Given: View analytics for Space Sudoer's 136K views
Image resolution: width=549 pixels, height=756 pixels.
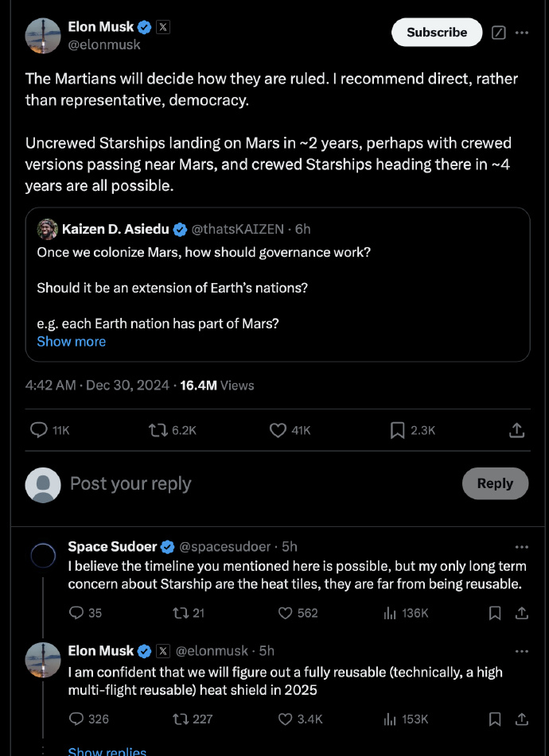Looking at the screenshot, I should (390, 613).
